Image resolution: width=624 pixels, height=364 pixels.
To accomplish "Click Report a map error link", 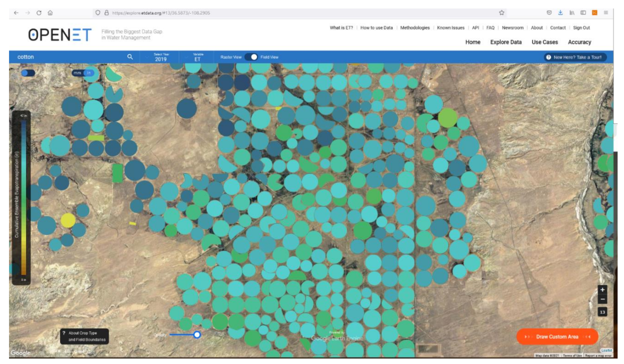I will coord(598,356).
